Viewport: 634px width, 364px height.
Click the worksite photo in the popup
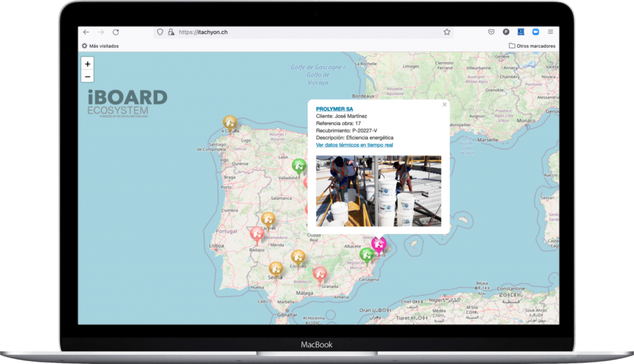pyautogui.click(x=378, y=191)
